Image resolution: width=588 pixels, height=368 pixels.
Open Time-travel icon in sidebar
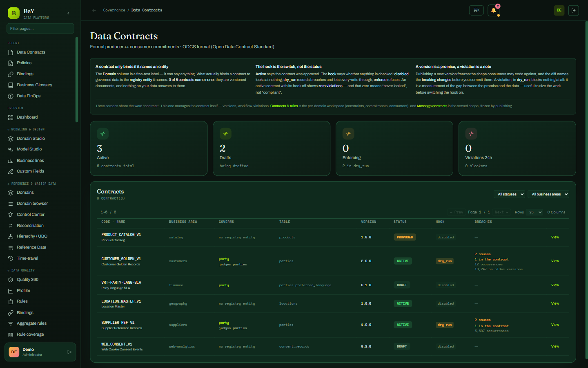pos(11,258)
